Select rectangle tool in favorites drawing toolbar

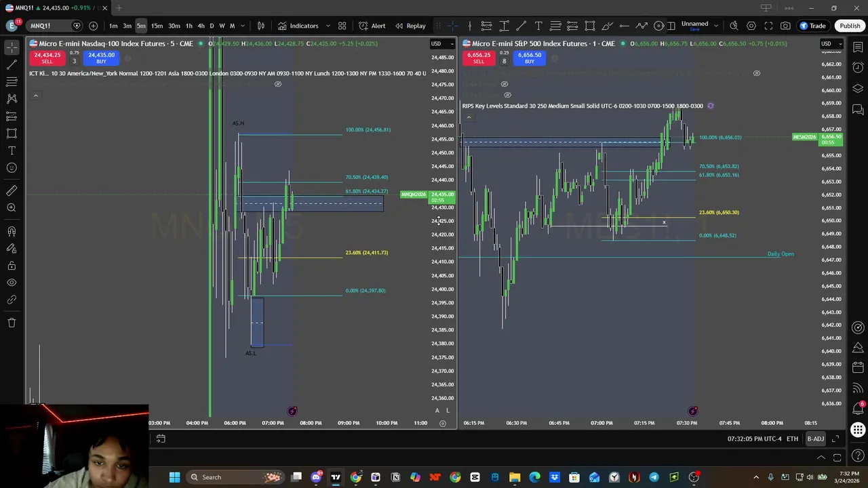(590, 26)
